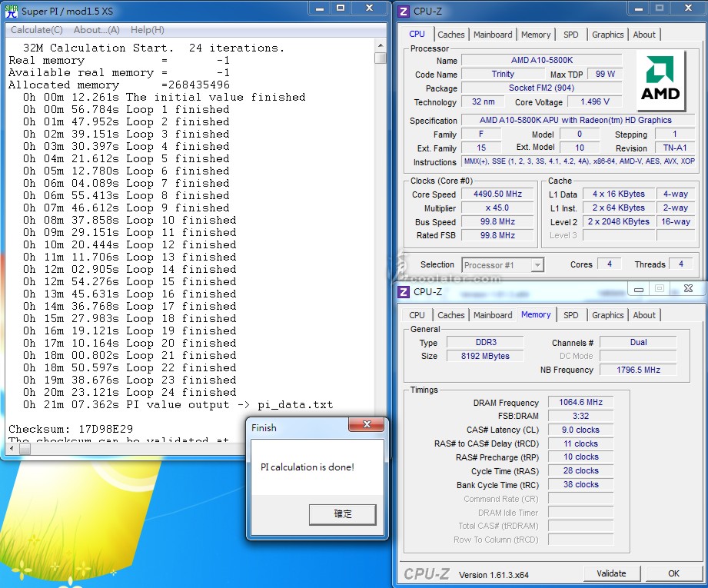708x588 pixels.
Task: Click the Max TDP value 99 W
Action: (x=605, y=74)
